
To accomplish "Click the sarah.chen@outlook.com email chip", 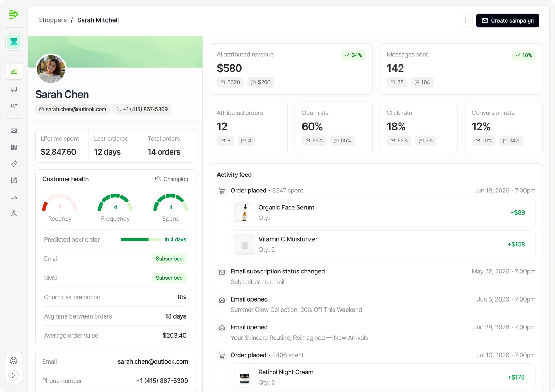I will (x=72, y=109).
